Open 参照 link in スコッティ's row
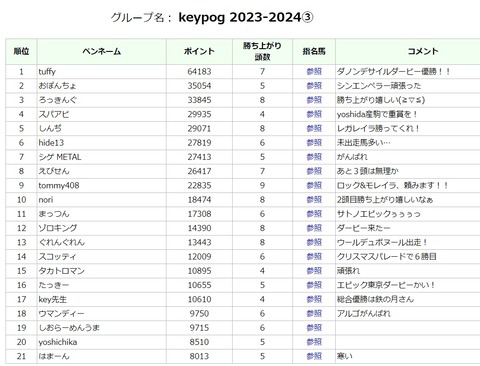This screenshot has height=366, width=480. pyautogui.click(x=314, y=257)
